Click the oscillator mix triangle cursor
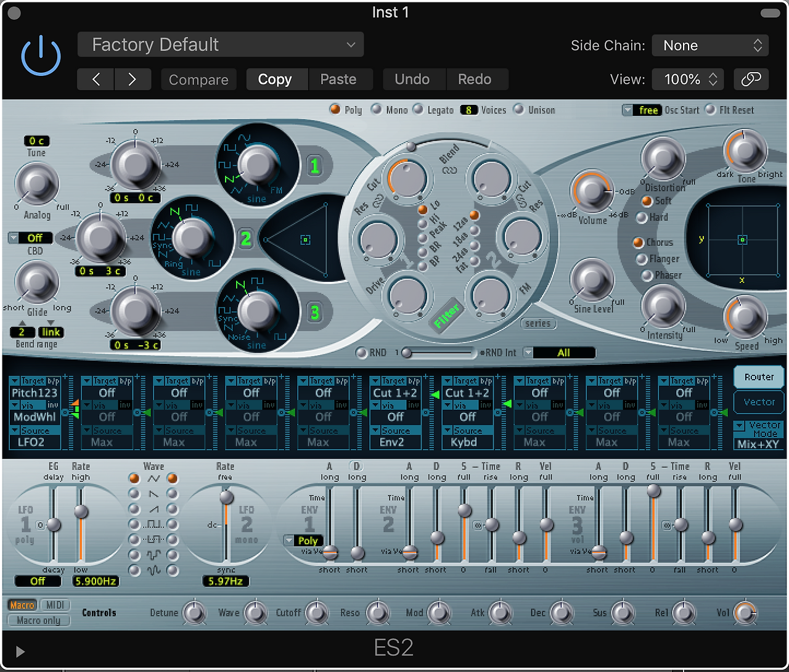The width and height of the screenshot is (789, 672). (305, 239)
